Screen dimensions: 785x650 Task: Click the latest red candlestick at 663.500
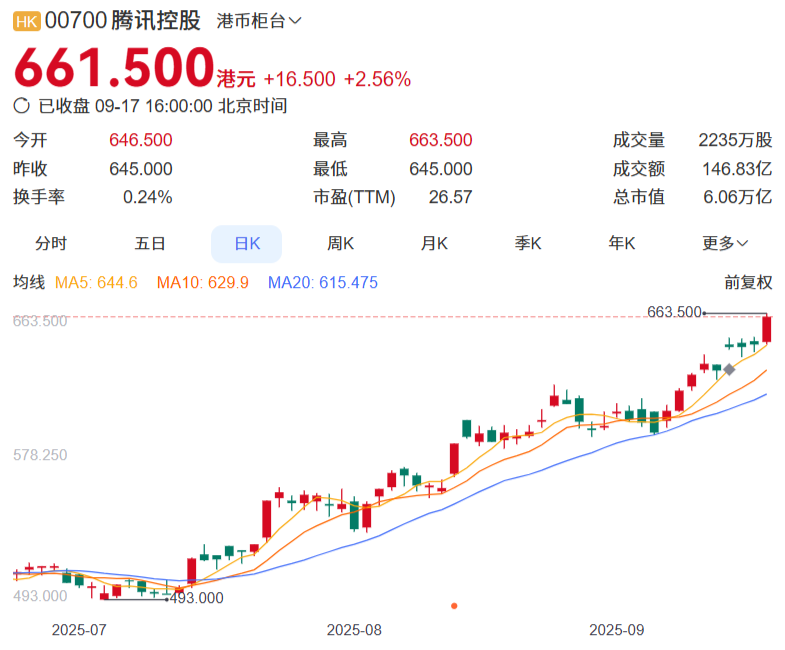(x=766, y=330)
